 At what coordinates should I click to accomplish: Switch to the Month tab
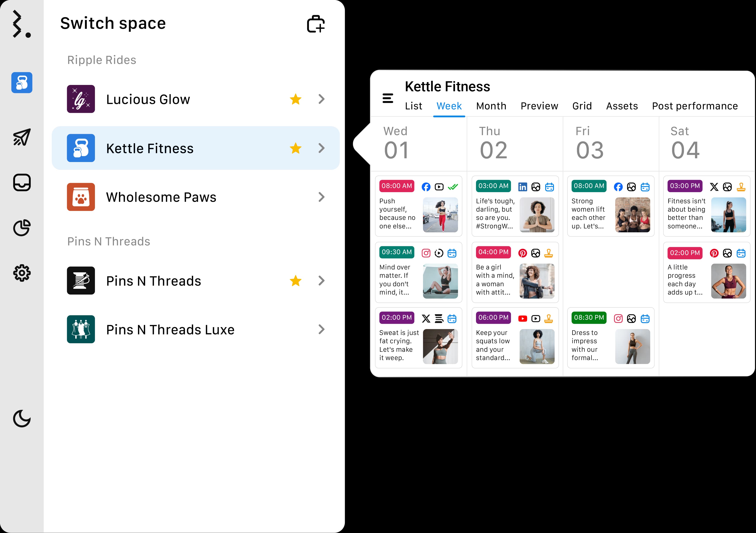click(491, 106)
